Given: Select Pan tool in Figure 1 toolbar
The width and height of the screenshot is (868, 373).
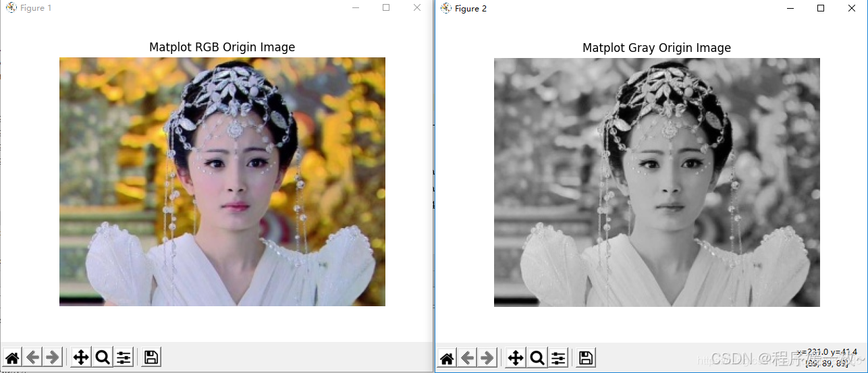Looking at the screenshot, I should 81,357.
